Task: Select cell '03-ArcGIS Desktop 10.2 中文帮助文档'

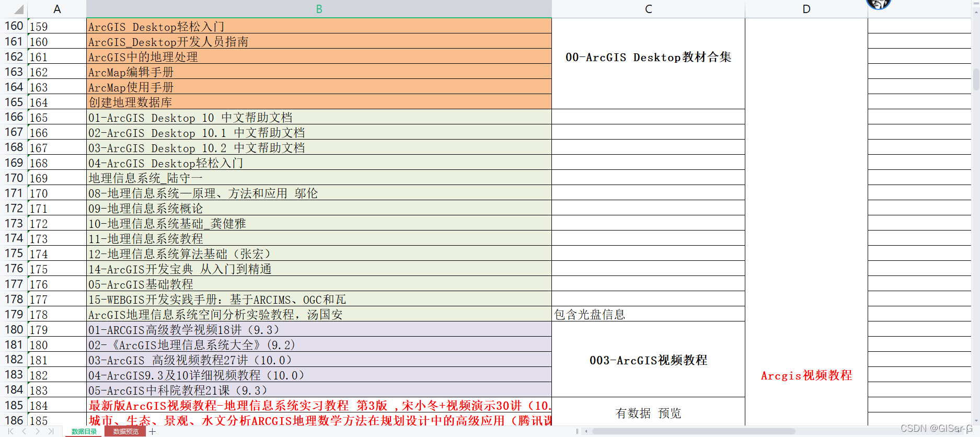Action: [x=319, y=147]
